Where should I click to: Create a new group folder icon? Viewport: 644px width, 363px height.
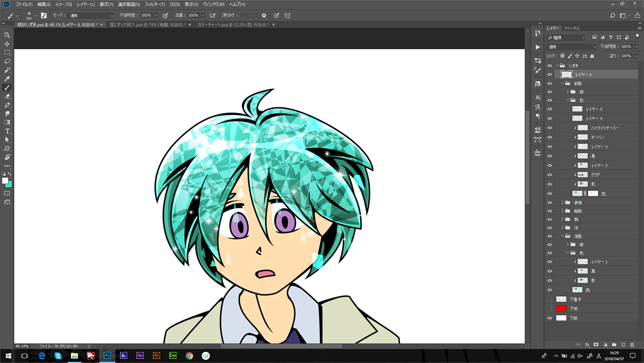[614, 345]
